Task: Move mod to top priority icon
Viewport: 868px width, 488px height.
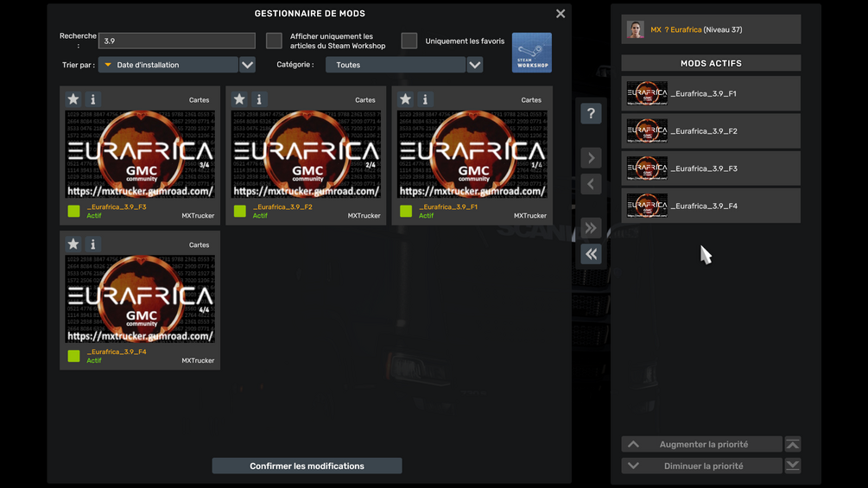Action: (x=793, y=444)
